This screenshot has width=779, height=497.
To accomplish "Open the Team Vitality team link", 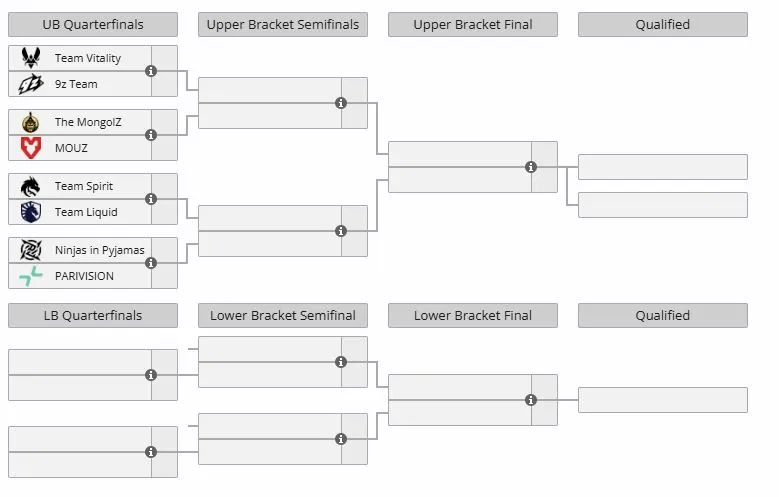I will 88,58.
